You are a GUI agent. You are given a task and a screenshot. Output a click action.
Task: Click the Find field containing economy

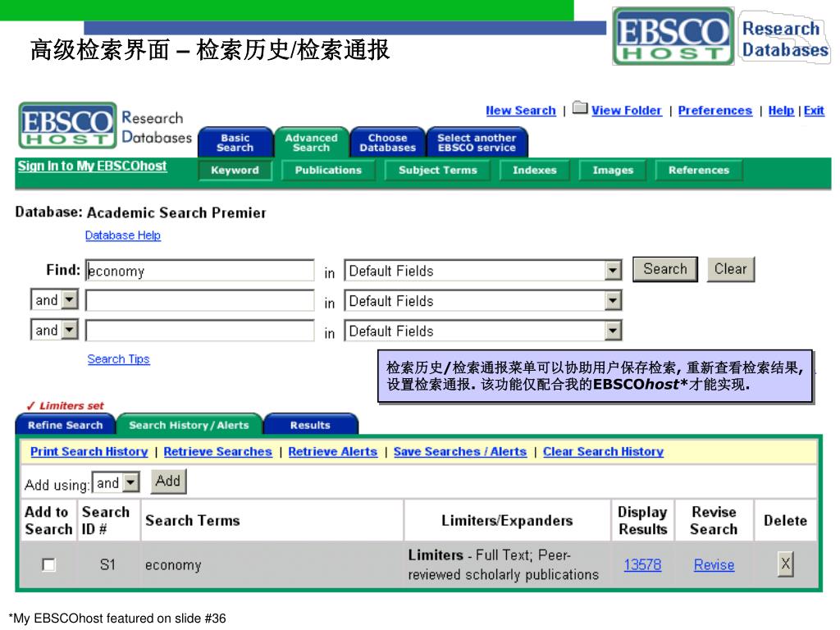tap(200, 271)
